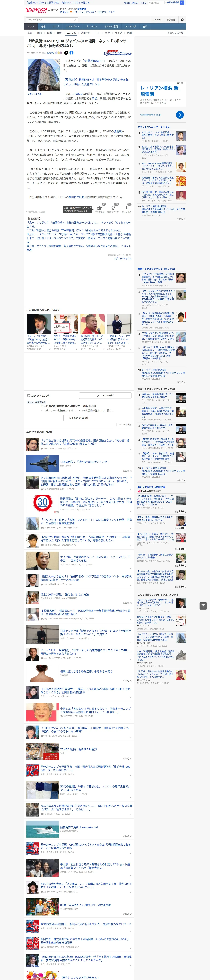The width and height of the screenshot is (210, 980).
Task: Click 日本テレビ社屋 article photo
Action: pos(44,75)
